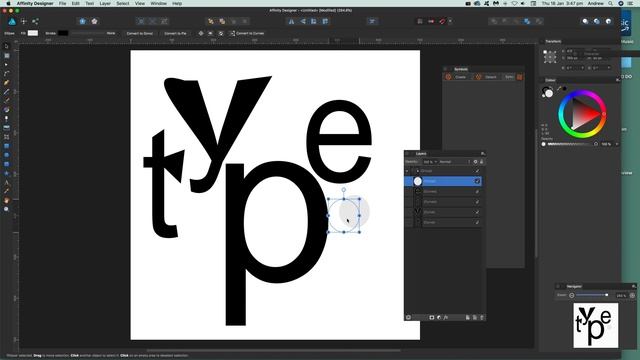Viewport: 640px width, 360px height.
Task: Open the View menu
Action: pos(140,3)
